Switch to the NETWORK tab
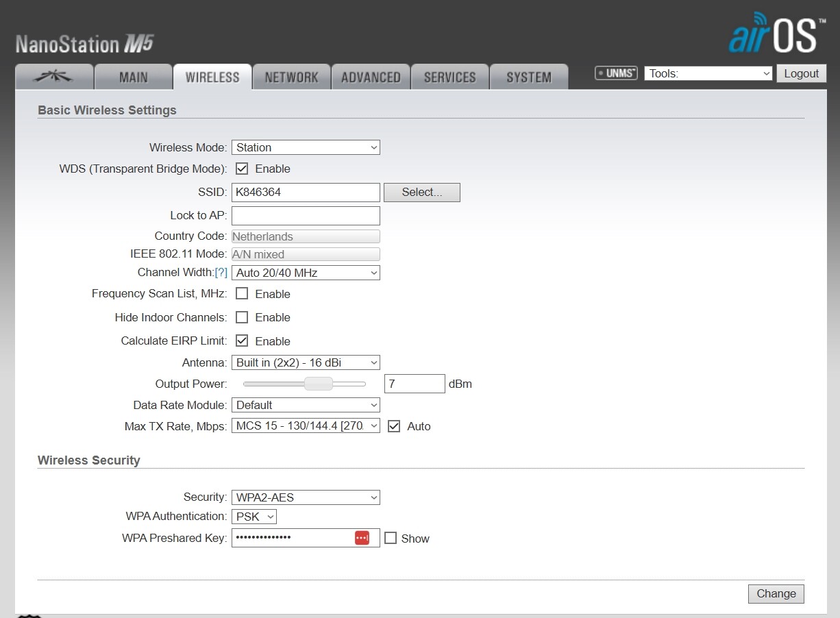This screenshot has width=840, height=618. 291,77
